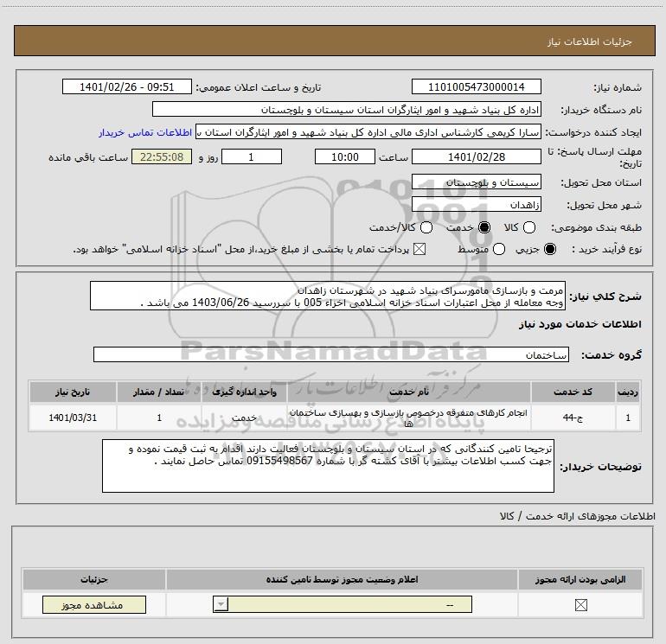666x644 pixels.
Task: Click the unit cell خدمت in row 1
Action: coord(244,418)
